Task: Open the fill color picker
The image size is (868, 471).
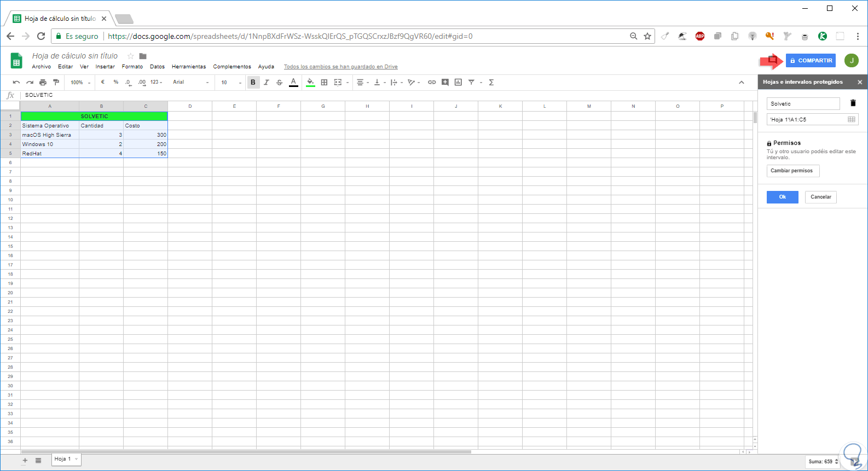Action: tap(310, 83)
